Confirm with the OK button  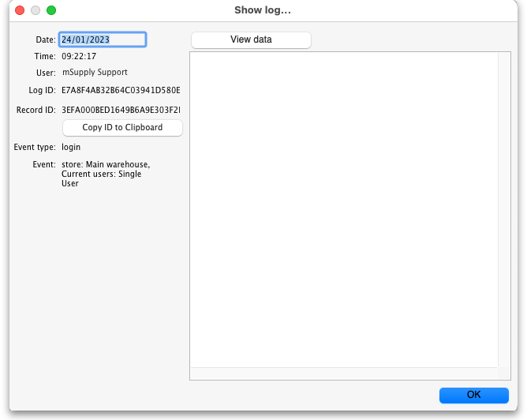(473, 395)
